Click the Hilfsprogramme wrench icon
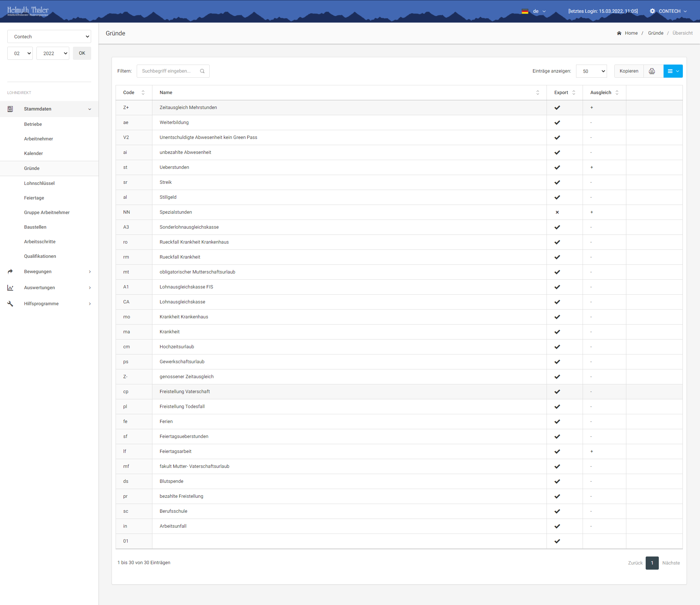700x605 pixels. [10, 304]
